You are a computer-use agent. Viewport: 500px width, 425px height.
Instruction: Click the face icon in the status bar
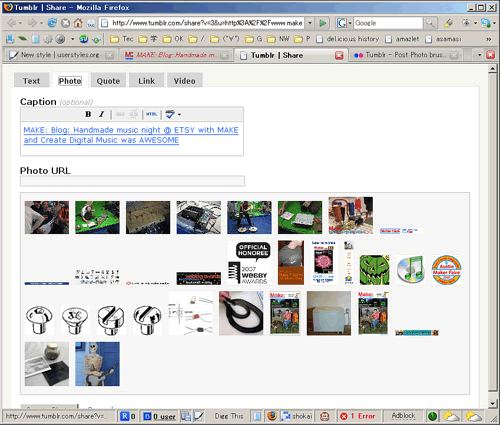(x=324, y=416)
